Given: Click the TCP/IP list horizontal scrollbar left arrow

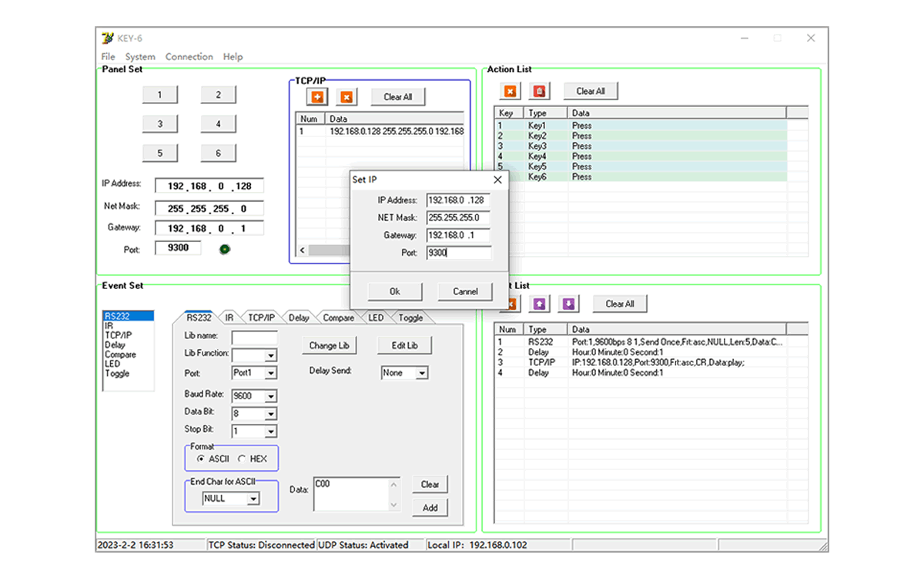Looking at the screenshot, I should [x=302, y=250].
